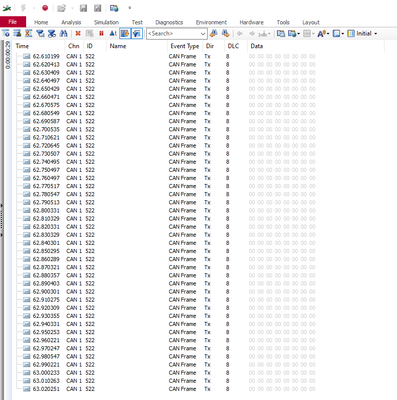Select the Environment ribbon tab
The image size is (397, 400).
click(211, 22)
